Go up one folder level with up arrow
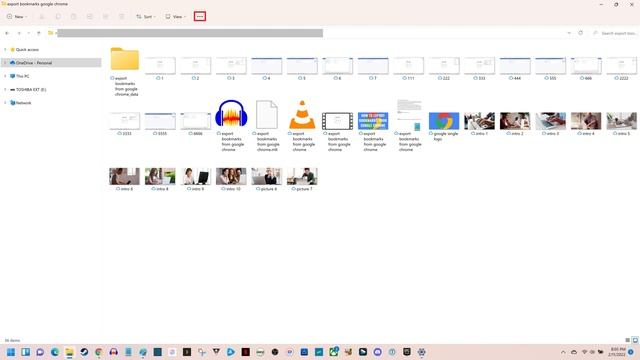Viewport: 640px width, 360px height. pyautogui.click(x=39, y=33)
